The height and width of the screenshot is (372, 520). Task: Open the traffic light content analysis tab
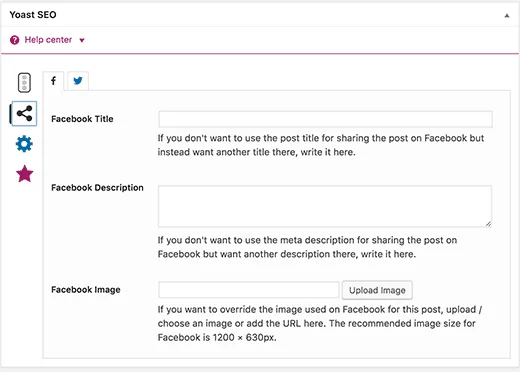click(x=24, y=82)
